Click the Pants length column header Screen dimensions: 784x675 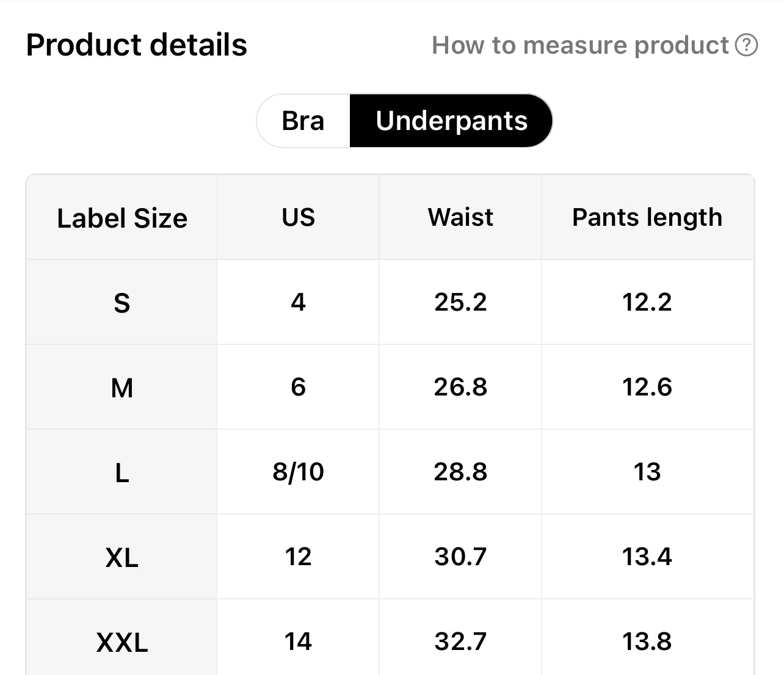coord(647,217)
